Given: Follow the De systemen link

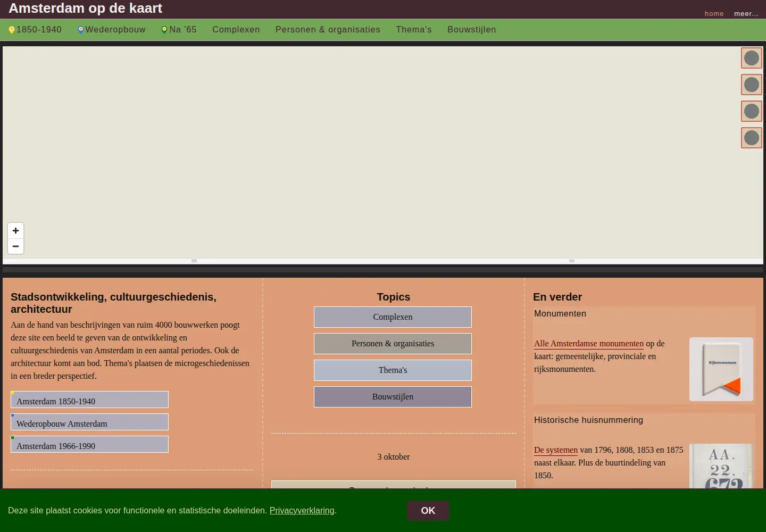Looking at the screenshot, I should 556,450.
